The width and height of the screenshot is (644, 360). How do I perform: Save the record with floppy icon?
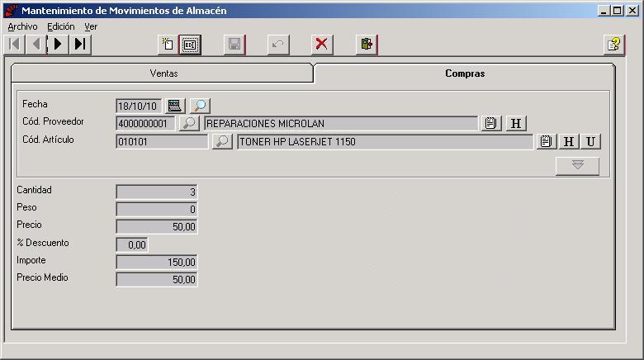click(234, 45)
